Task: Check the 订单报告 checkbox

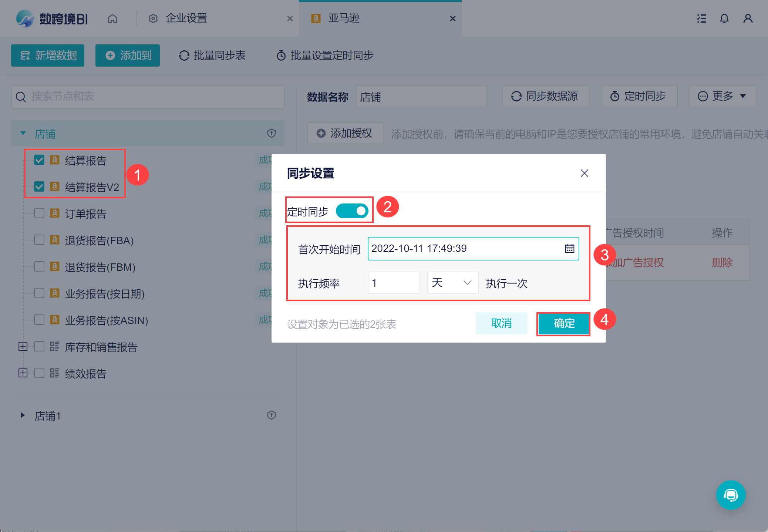Action: (39, 213)
